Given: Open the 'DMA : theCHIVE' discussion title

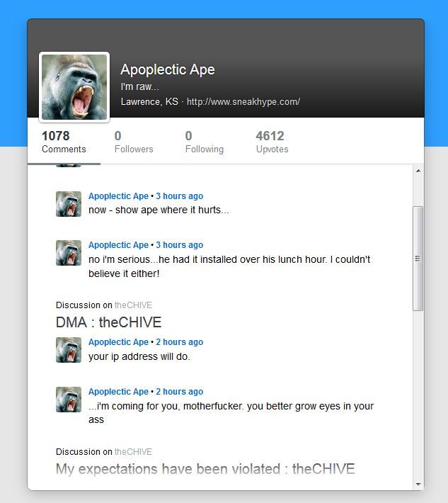Looking at the screenshot, I should tap(108, 322).
